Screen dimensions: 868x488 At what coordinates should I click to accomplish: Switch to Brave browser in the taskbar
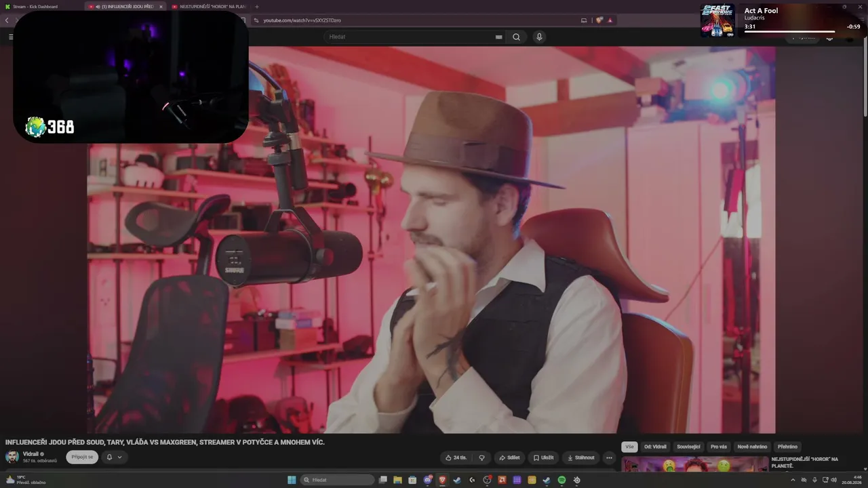point(442,480)
